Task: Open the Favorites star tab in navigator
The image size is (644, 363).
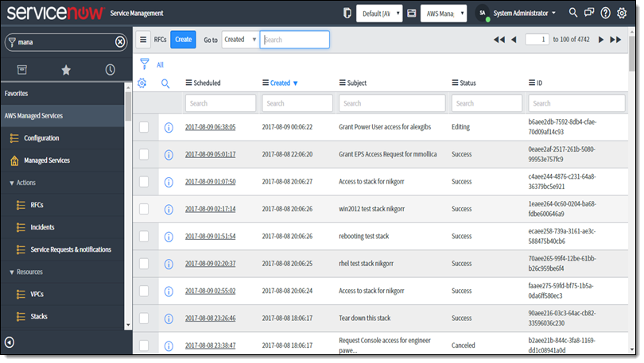Action: coord(66,70)
